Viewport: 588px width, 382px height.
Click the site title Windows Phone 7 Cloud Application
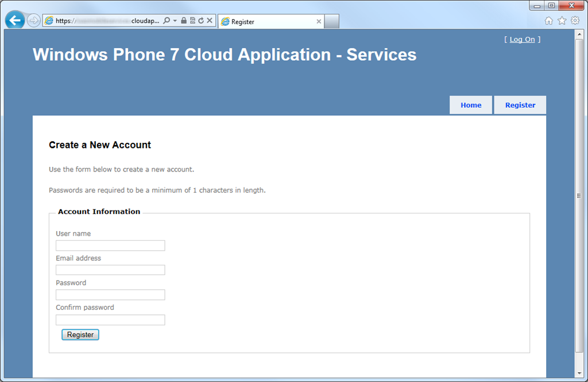click(x=225, y=54)
